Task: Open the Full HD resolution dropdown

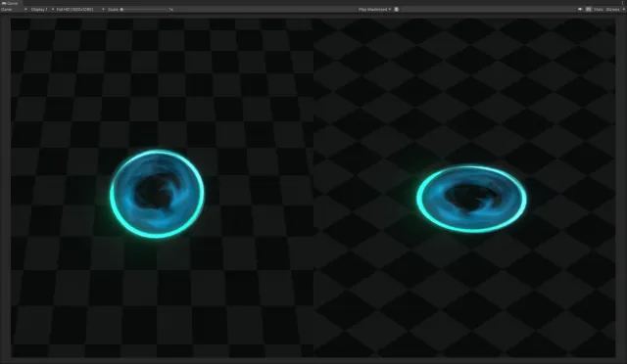Action: pos(80,9)
